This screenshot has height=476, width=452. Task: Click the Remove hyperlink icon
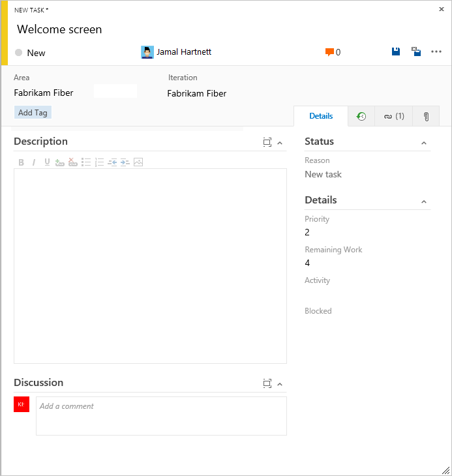[73, 162]
